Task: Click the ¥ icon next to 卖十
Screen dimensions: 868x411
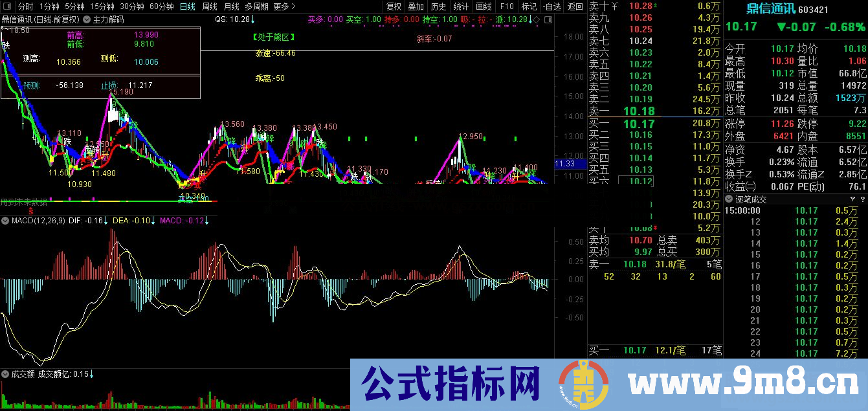Action: tap(614, 6)
